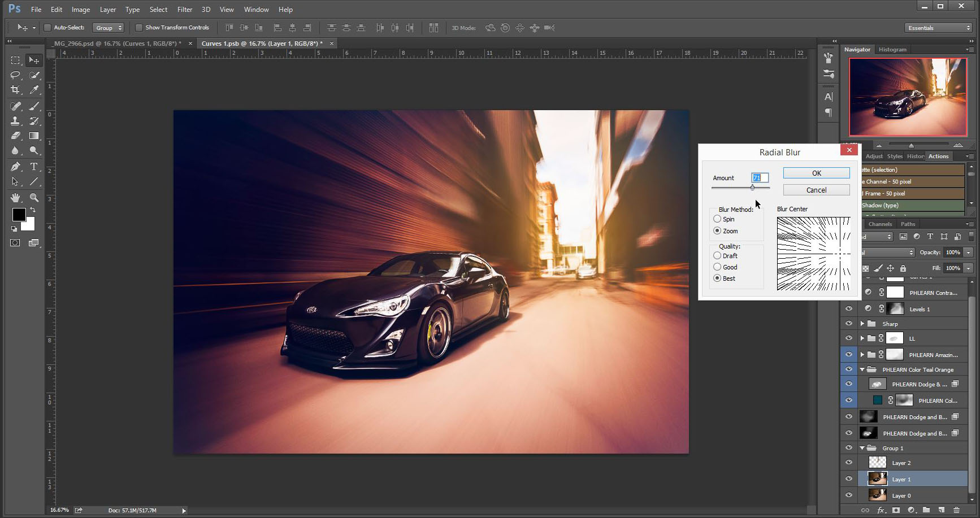Enable Show Transform Controls checkbox
The height and width of the screenshot is (518, 980).
click(139, 28)
